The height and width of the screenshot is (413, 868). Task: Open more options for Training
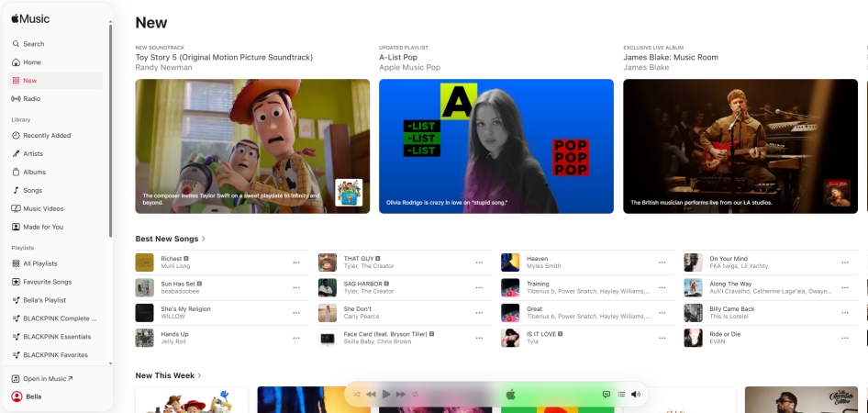(662, 288)
